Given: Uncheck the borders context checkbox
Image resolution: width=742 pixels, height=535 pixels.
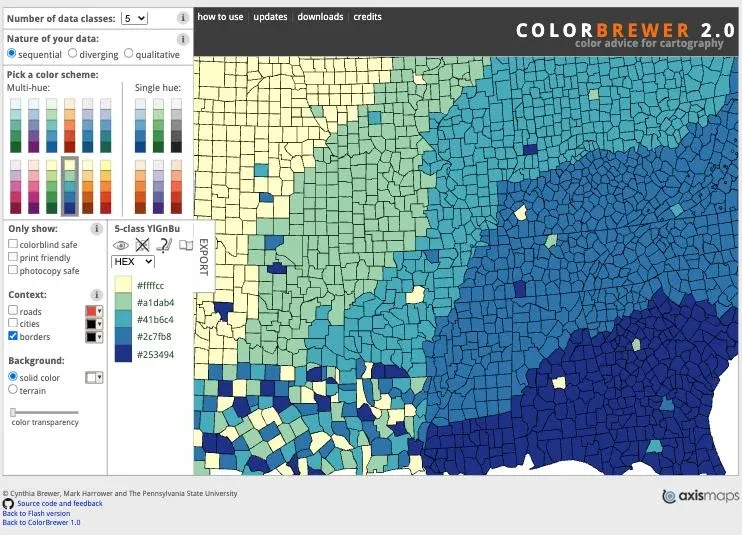Looking at the screenshot, I should pos(13,336).
